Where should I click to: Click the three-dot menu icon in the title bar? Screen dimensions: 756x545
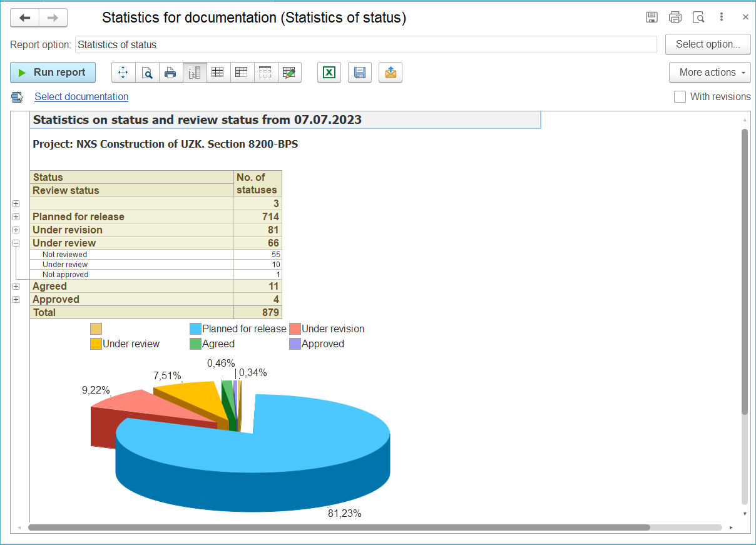click(722, 18)
